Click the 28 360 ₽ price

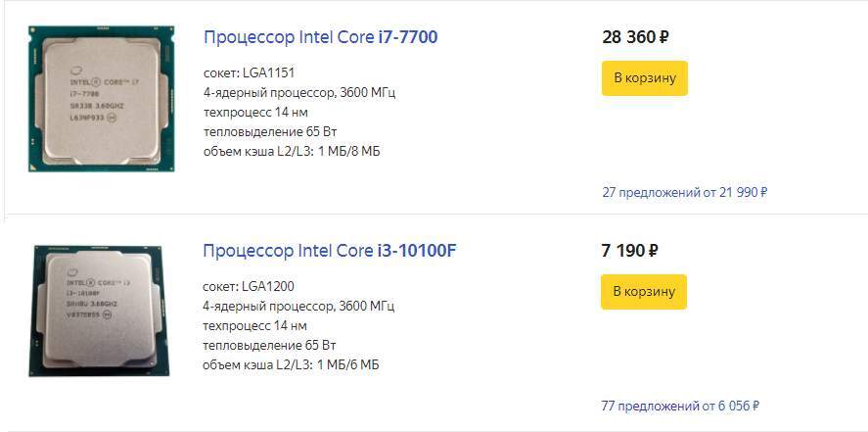point(635,38)
